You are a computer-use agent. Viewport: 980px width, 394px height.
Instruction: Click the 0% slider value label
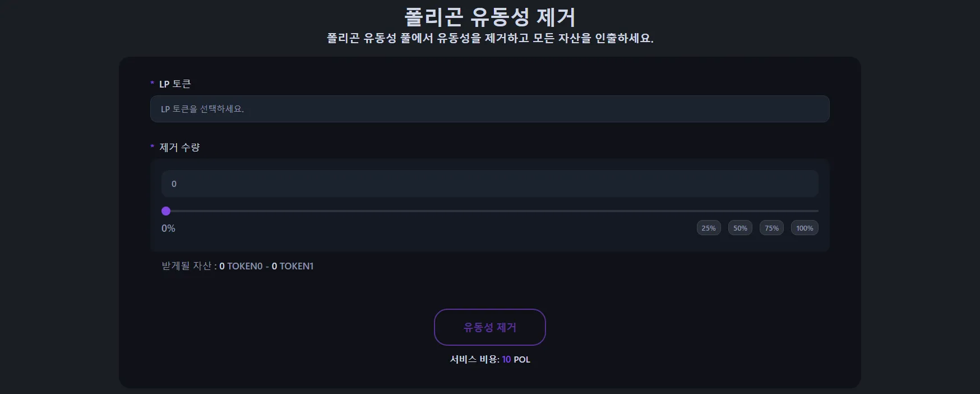(168, 228)
